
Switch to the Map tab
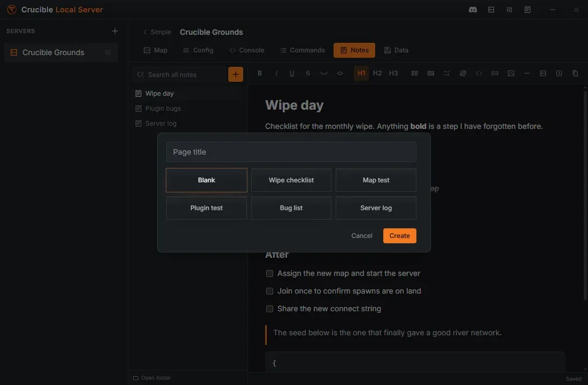click(x=156, y=50)
